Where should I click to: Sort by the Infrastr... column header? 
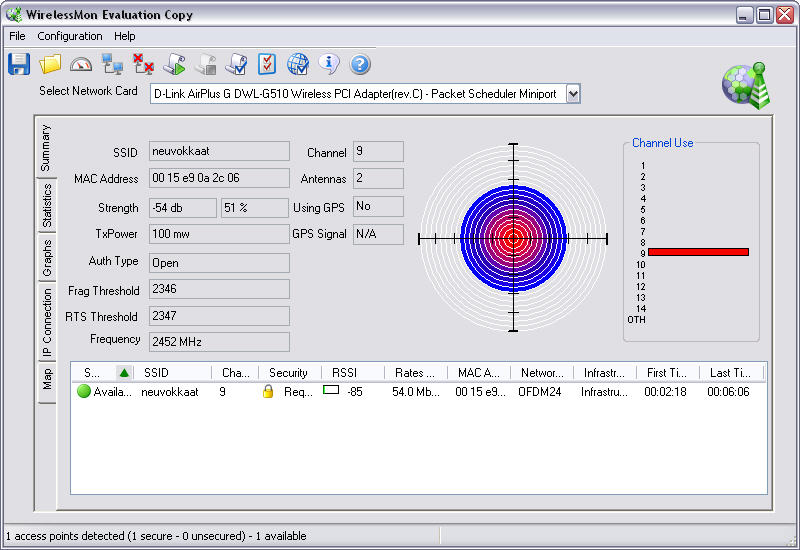tap(605, 373)
